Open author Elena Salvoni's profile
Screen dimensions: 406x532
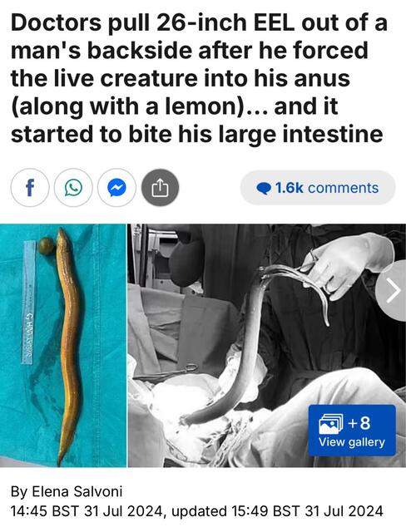[77, 491]
